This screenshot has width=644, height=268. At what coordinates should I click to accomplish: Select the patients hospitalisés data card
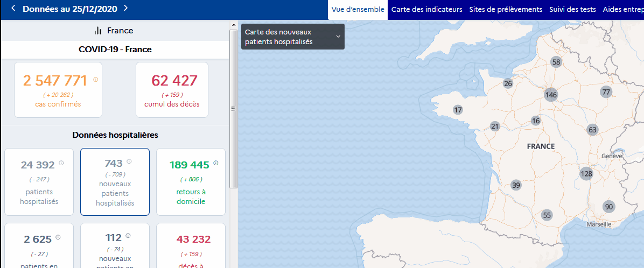(x=39, y=182)
